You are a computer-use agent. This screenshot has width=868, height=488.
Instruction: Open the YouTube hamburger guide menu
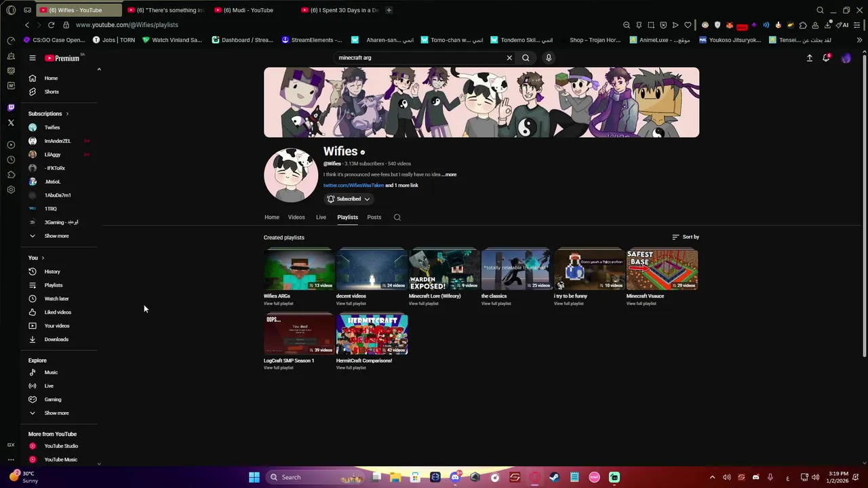[32, 58]
